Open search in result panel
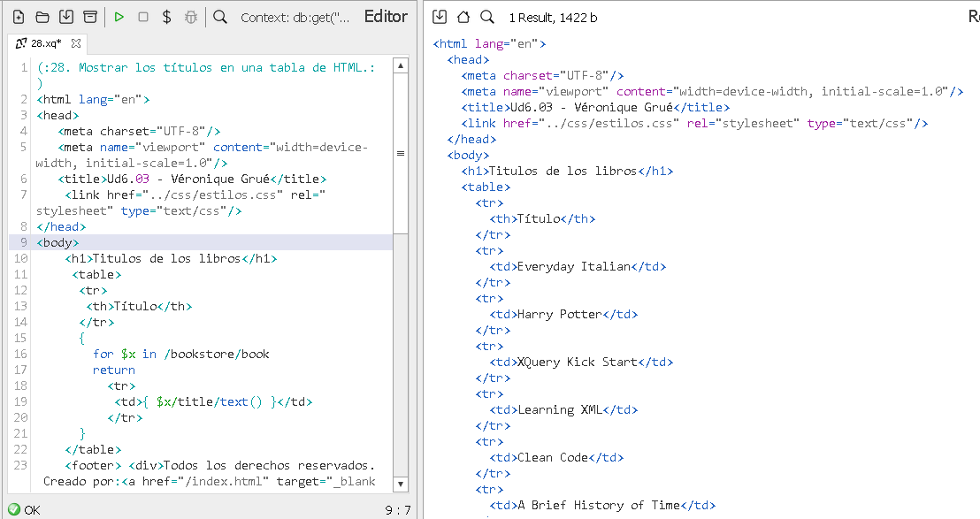Screen dimensions: 980x519 coord(487,17)
